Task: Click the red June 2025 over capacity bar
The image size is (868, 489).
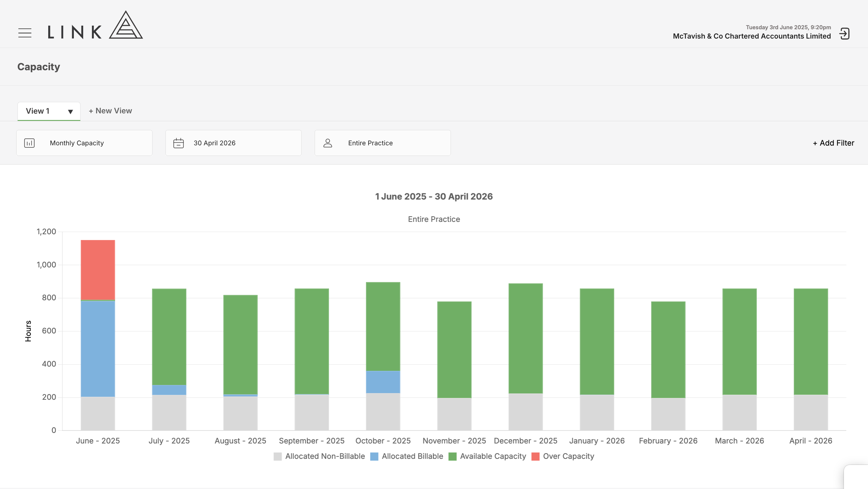Action: point(98,270)
